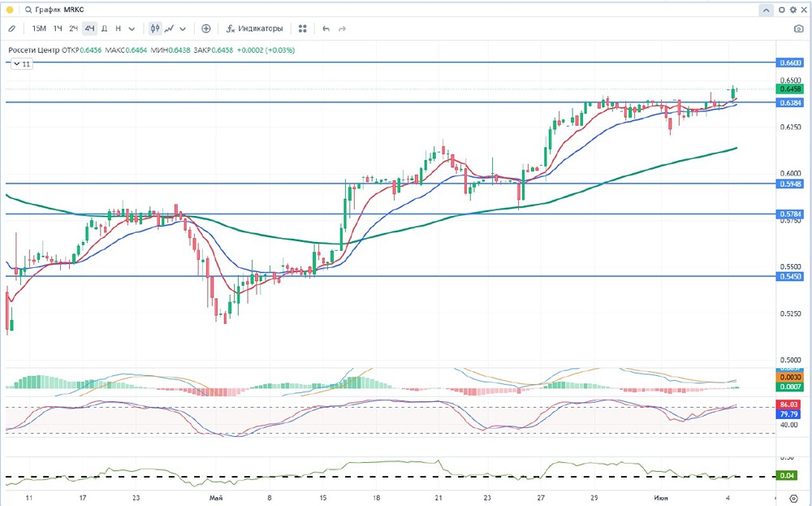This screenshot has width=812, height=506.
Task: Switch to the 15M timeframe
Action: point(39,29)
